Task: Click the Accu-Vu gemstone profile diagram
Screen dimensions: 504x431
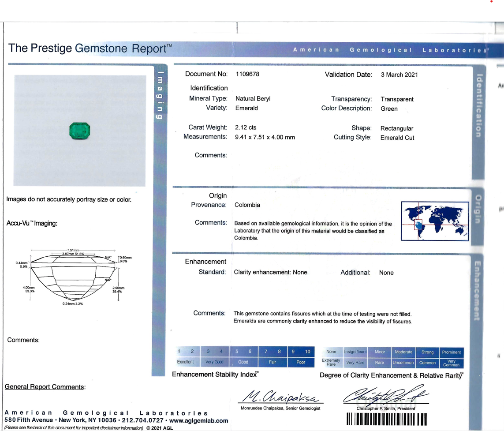Action: pos(74,277)
